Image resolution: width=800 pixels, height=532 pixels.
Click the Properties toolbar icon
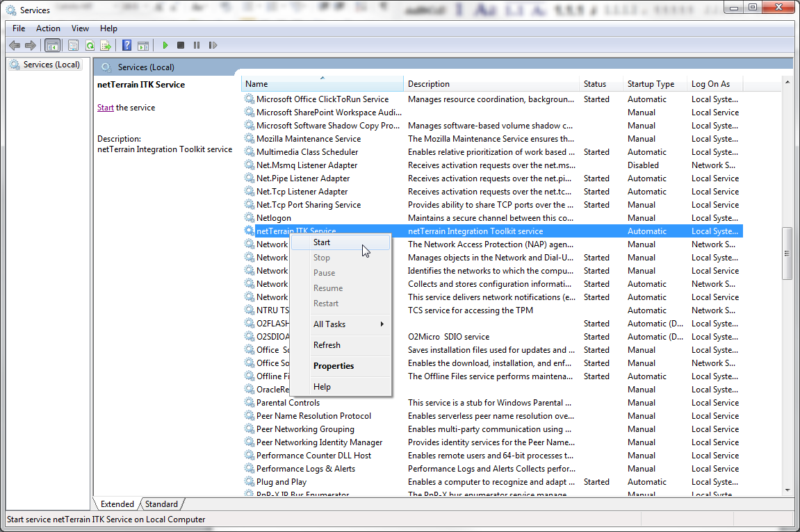tap(73, 45)
